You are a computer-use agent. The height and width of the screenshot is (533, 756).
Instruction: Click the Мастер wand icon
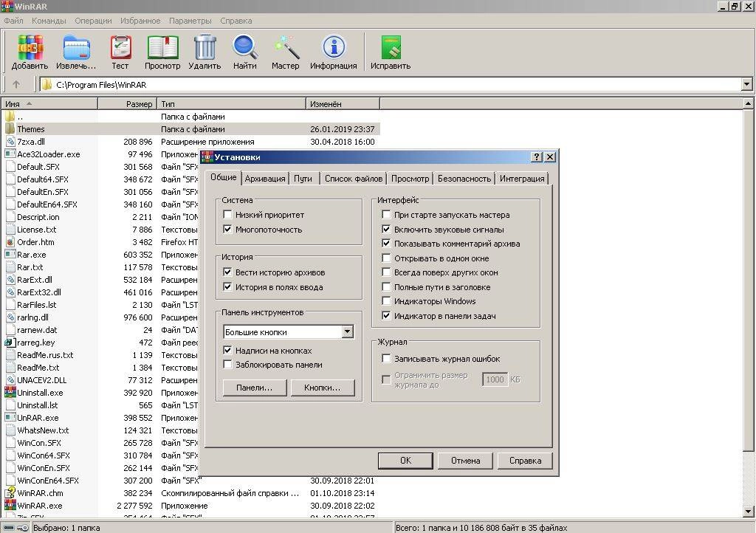pos(286,47)
